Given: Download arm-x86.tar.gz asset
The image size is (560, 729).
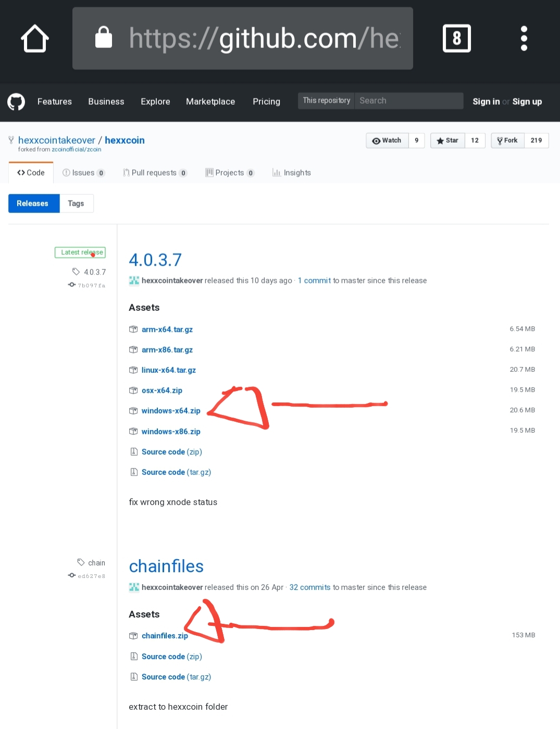Looking at the screenshot, I should coord(167,350).
